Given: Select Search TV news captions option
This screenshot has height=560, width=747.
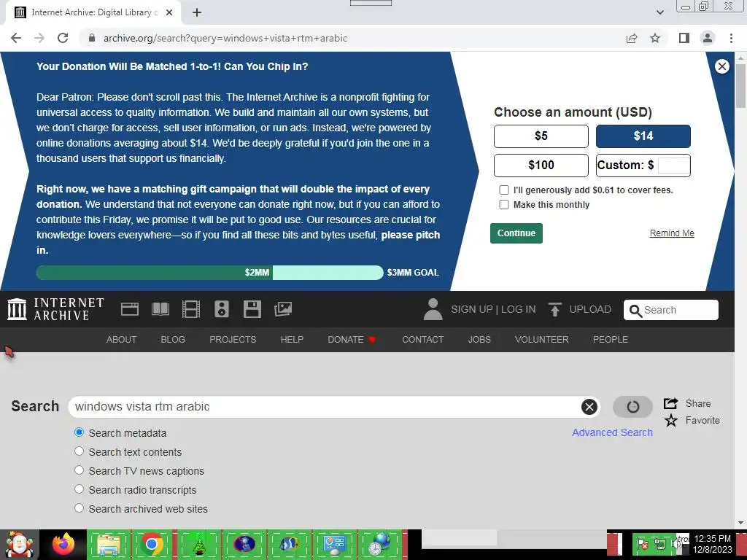Looking at the screenshot, I should point(79,470).
